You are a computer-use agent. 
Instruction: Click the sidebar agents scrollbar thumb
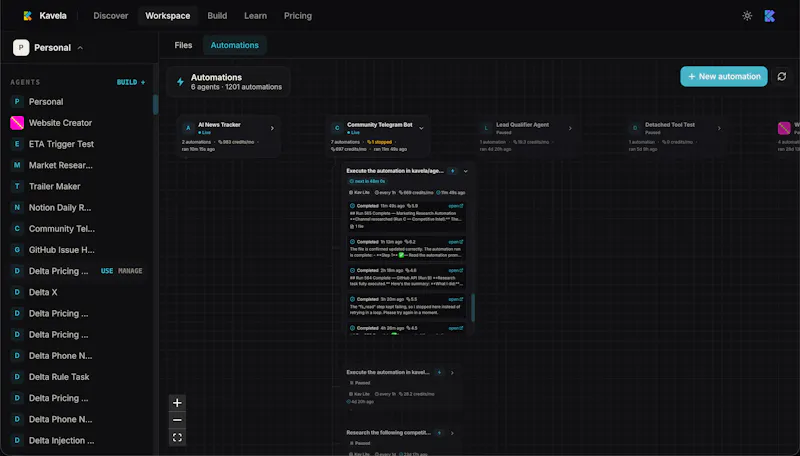tap(155, 105)
